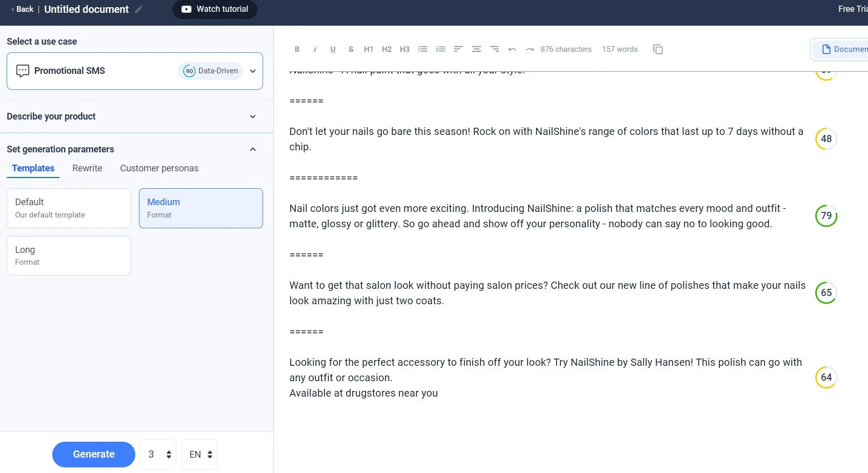Open use case dropdown chevron
868x473 pixels.
coord(253,71)
